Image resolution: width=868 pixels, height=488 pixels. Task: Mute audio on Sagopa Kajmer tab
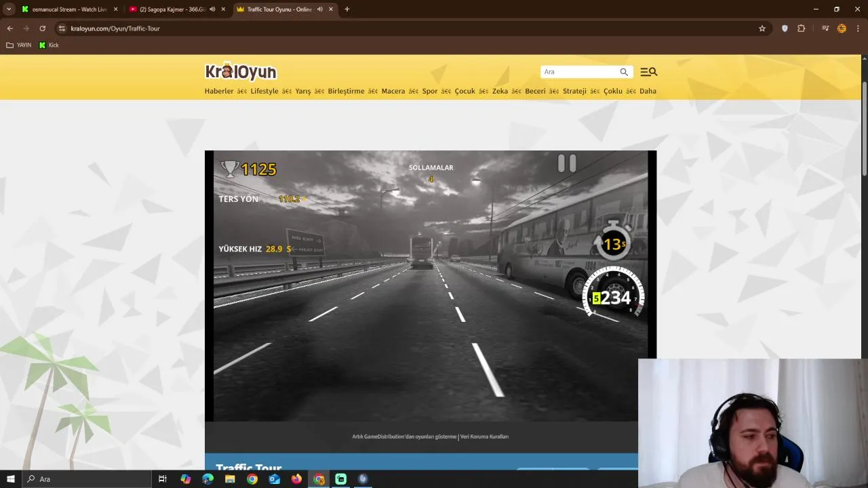pos(212,9)
